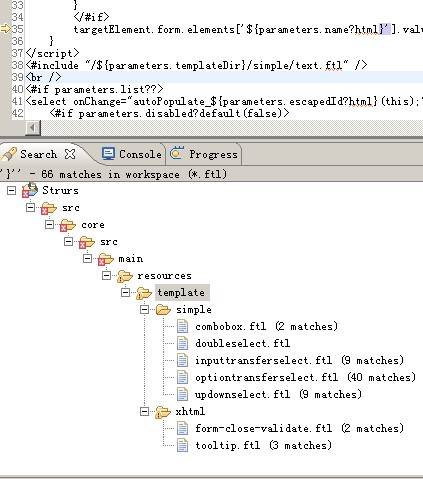Switch to the Search tab
The image size is (423, 479).
pos(38,154)
